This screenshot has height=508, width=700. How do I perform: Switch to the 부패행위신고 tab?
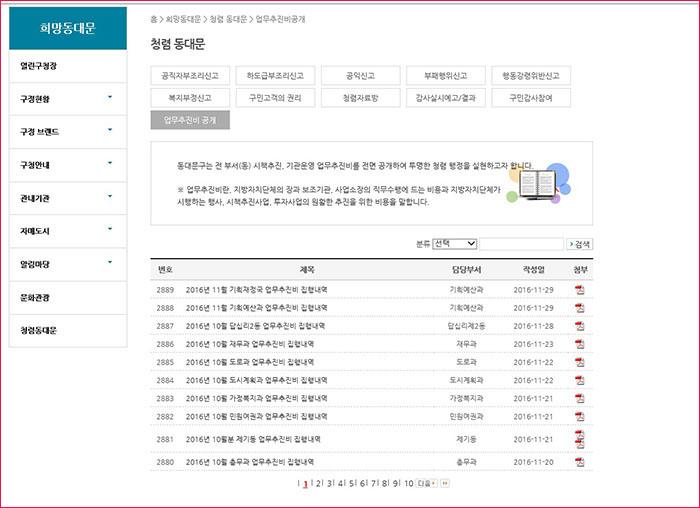pos(446,75)
